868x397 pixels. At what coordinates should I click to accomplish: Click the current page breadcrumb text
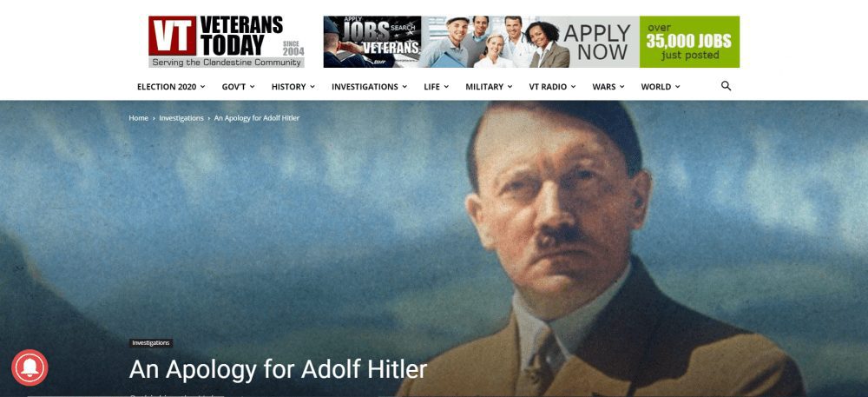tap(257, 118)
